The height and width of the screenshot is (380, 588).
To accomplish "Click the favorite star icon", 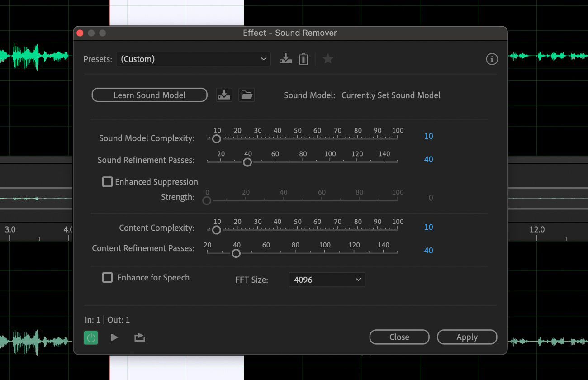I will (328, 59).
